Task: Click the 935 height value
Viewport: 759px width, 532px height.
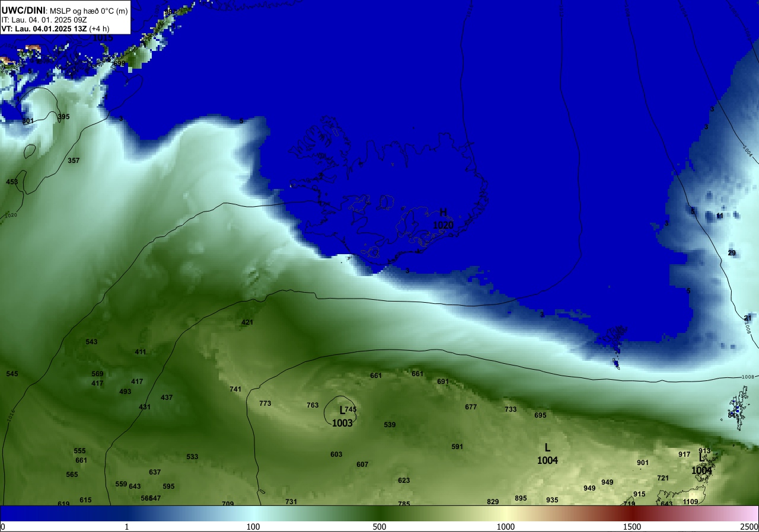Action: (x=552, y=500)
